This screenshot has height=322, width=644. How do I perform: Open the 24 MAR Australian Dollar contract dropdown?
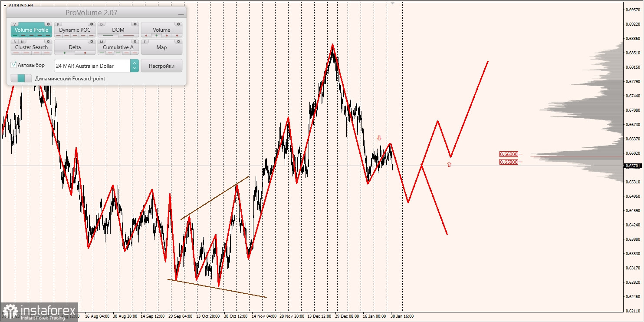[135, 66]
